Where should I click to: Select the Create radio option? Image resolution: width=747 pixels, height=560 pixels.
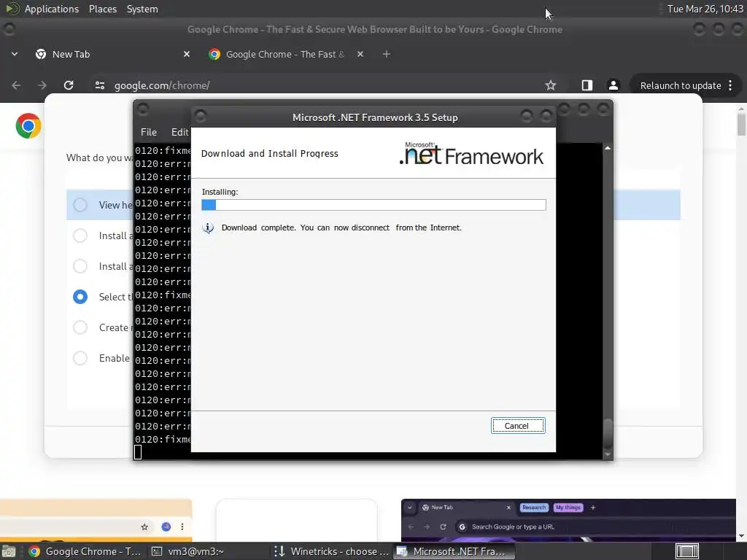(x=80, y=327)
